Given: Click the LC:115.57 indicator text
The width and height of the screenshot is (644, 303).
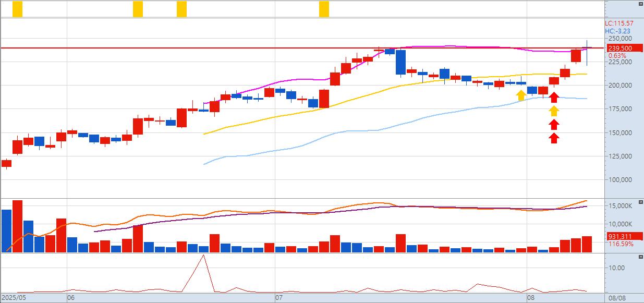Looking at the screenshot, I should 619,23.
